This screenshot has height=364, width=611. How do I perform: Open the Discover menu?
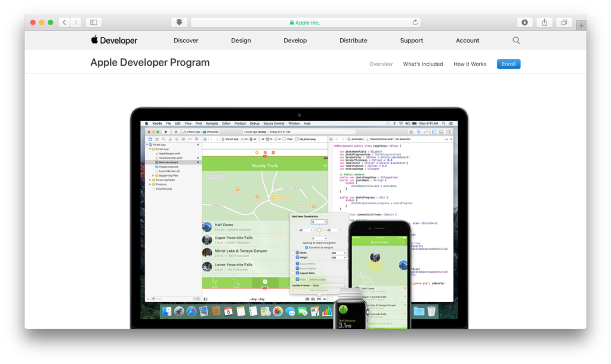186,41
